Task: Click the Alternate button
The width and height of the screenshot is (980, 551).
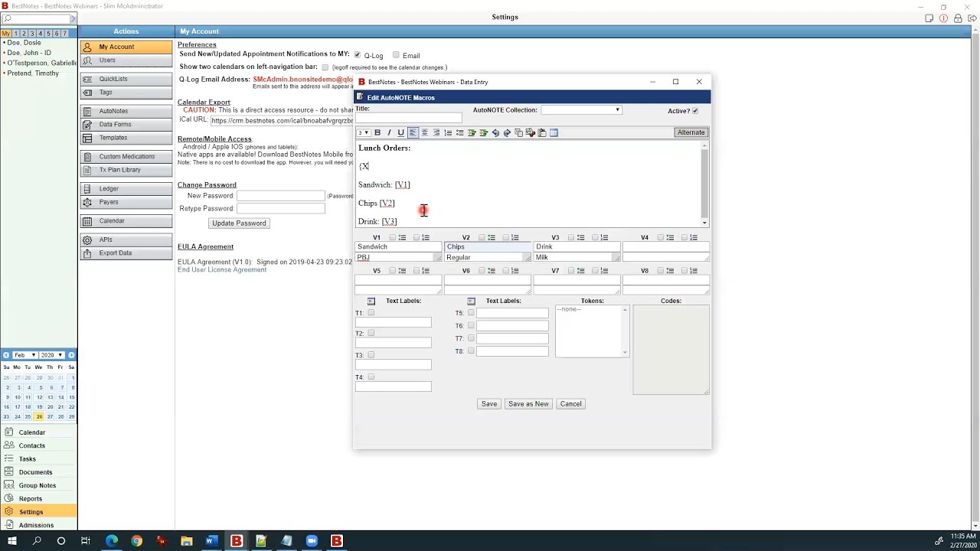Action: (x=691, y=132)
